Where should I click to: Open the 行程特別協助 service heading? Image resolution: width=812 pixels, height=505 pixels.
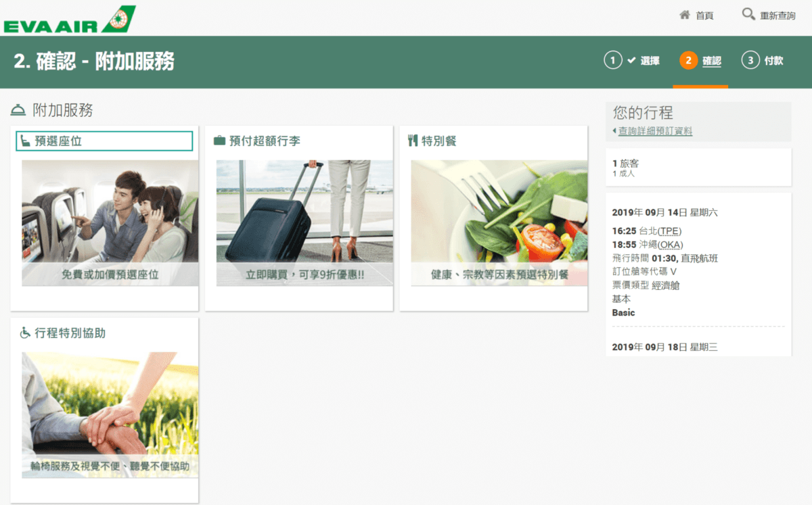pyautogui.click(x=70, y=333)
